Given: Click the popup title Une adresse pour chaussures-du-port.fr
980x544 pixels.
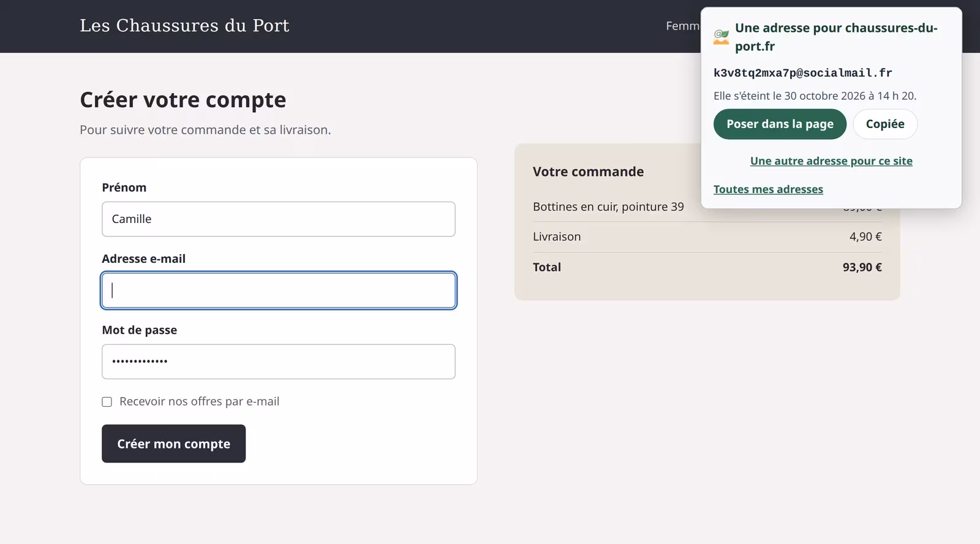Looking at the screenshot, I should 836,37.
